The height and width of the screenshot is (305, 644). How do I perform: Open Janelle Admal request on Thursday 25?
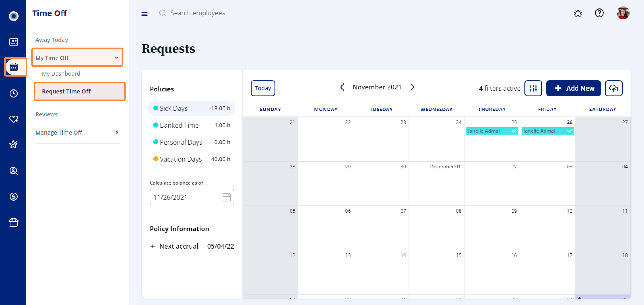coord(492,131)
